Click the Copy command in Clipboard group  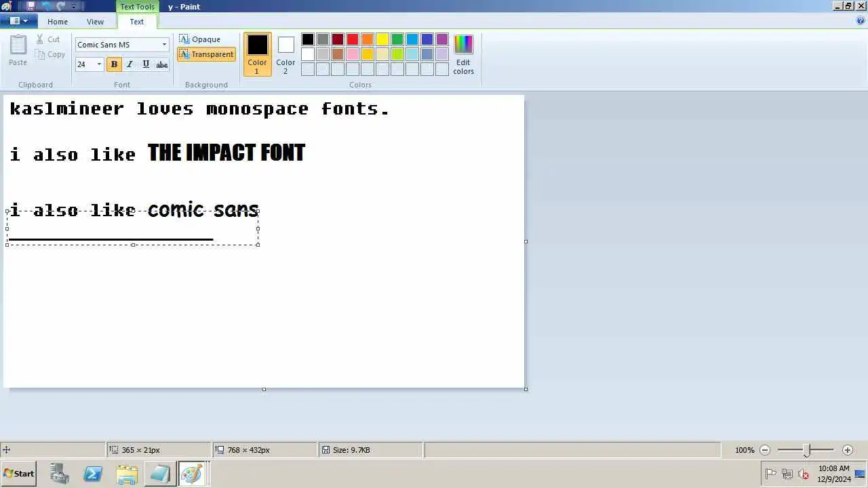[x=51, y=54]
